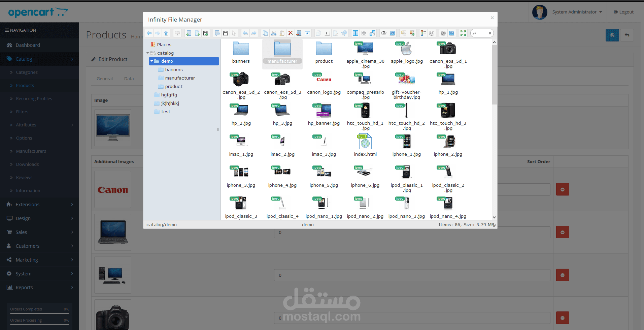Remove the Canon additional image row

(x=563, y=189)
